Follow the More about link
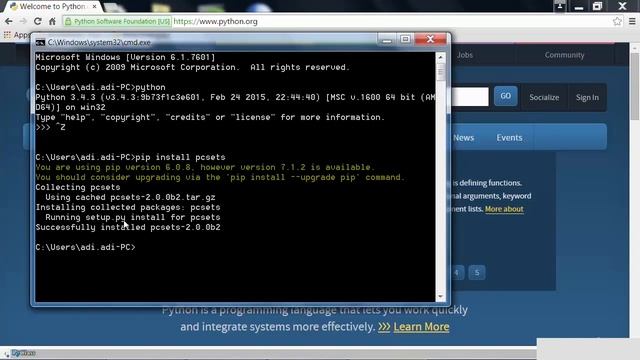Screen dimensions: 640x360 [x=504, y=209]
